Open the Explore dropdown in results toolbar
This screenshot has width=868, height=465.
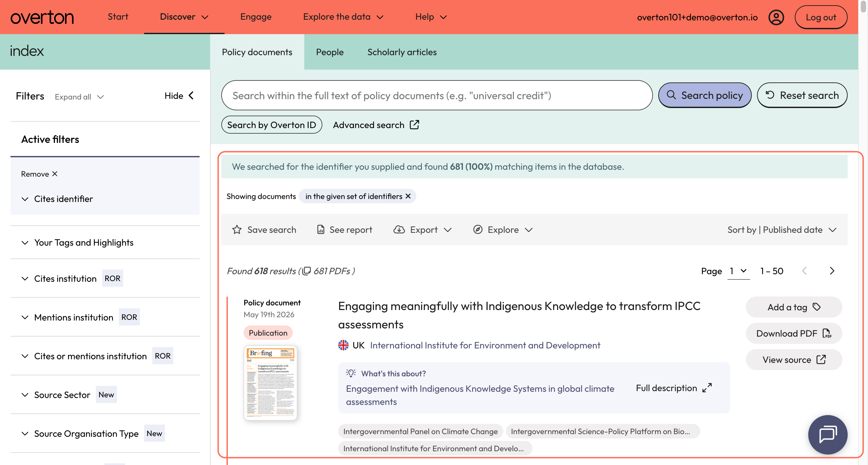pyautogui.click(x=503, y=230)
